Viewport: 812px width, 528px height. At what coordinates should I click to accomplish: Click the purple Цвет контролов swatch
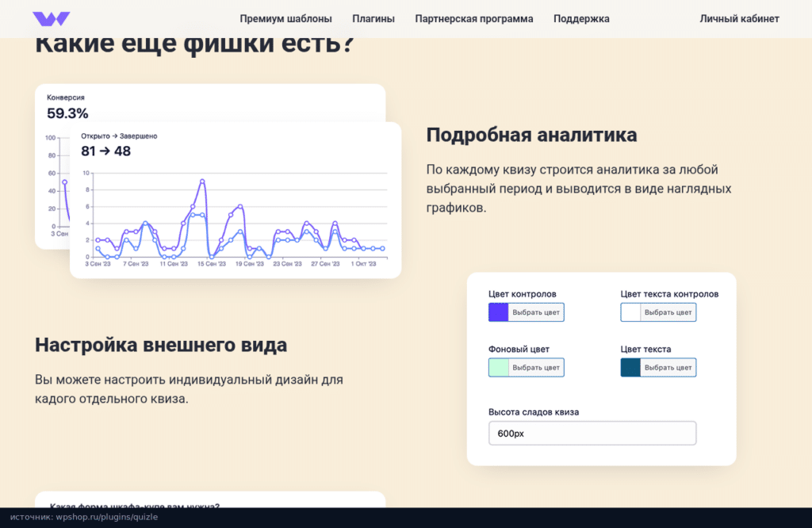pyautogui.click(x=498, y=312)
